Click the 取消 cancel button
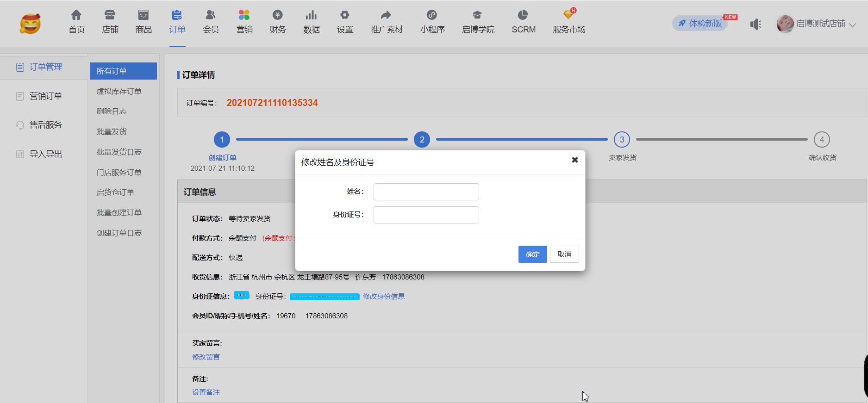The width and height of the screenshot is (868, 403). tap(564, 254)
